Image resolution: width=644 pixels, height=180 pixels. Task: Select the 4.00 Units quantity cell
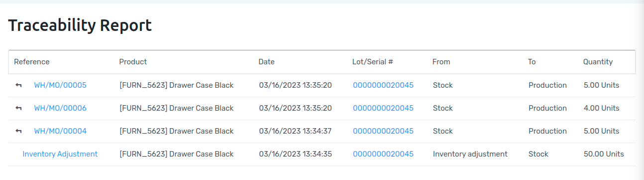tap(602, 108)
